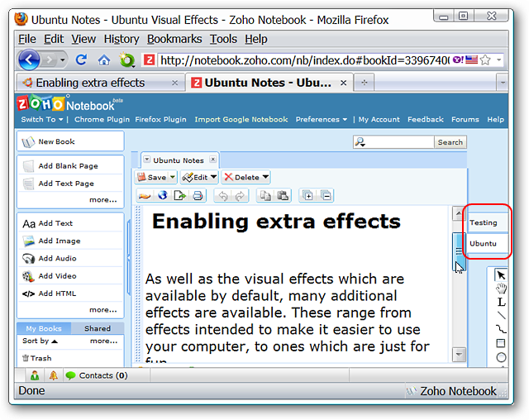This screenshot has width=529, height=420.
Task: Click the Firefox forward navigation arrow
Action: [50, 60]
